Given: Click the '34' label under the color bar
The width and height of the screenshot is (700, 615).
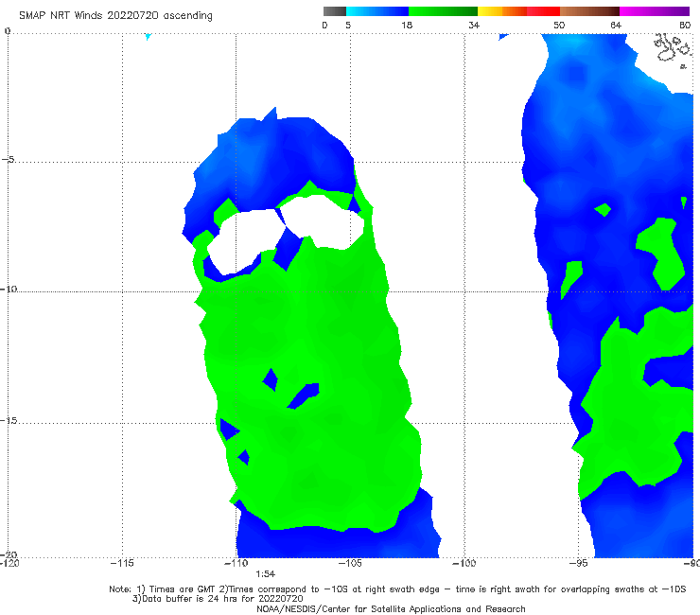Looking at the screenshot, I should [x=474, y=25].
